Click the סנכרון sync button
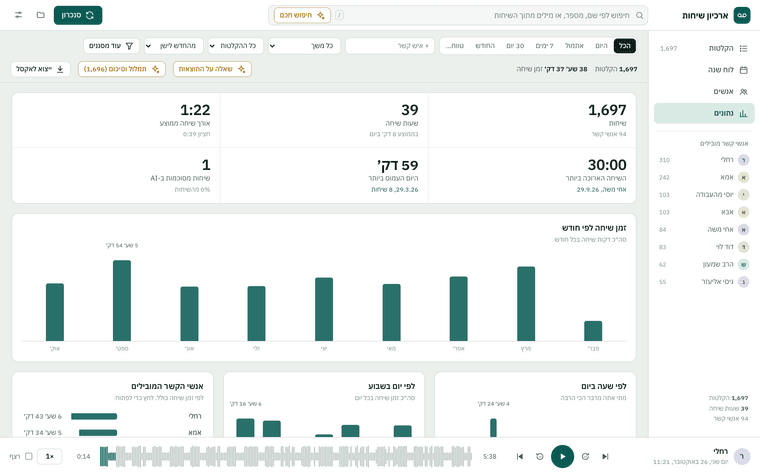The height and width of the screenshot is (475, 760). (x=78, y=15)
